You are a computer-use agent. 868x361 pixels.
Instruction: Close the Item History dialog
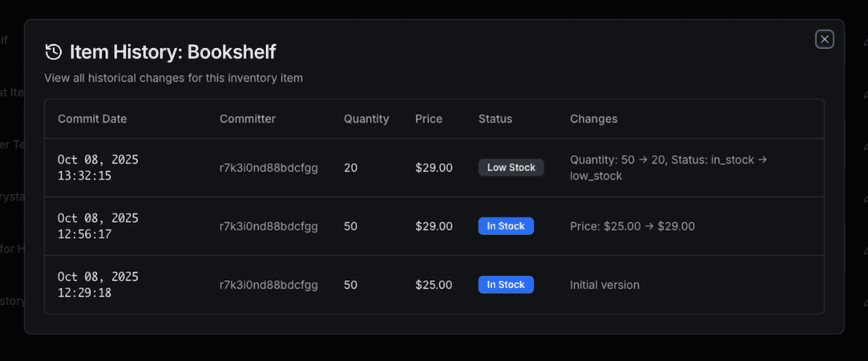[824, 39]
